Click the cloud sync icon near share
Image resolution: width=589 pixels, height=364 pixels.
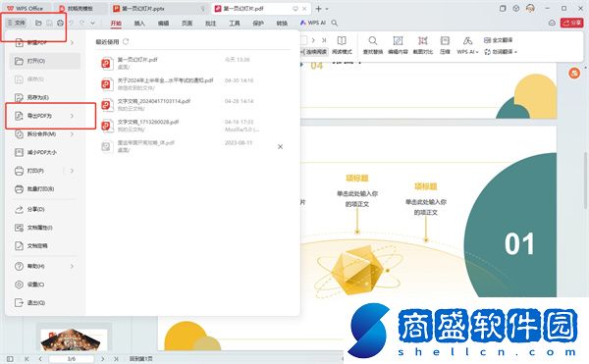click(552, 23)
